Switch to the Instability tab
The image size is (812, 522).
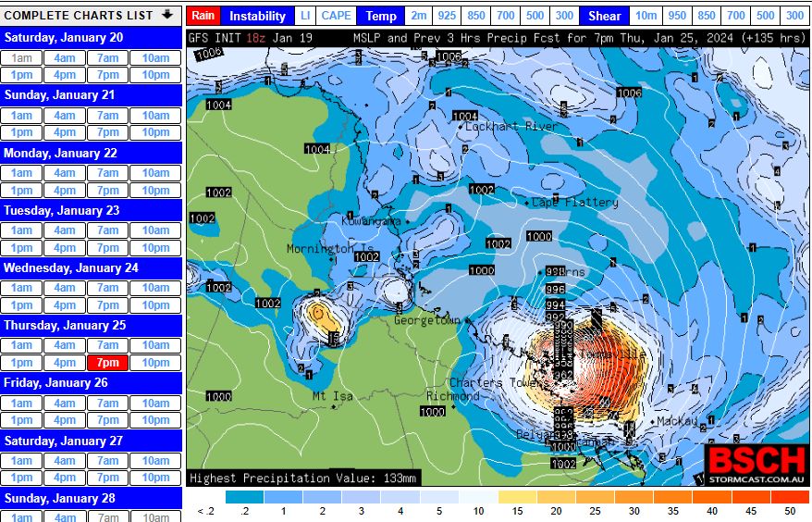[257, 16]
